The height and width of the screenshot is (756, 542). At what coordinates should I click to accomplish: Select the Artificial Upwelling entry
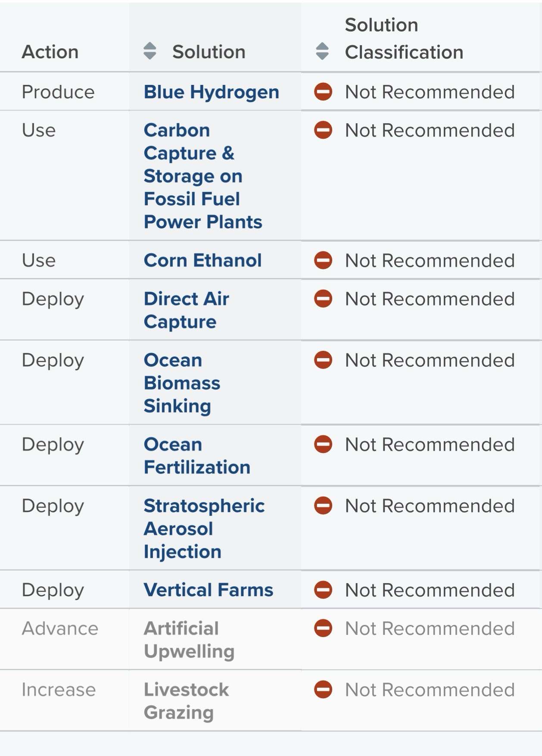[x=189, y=640]
